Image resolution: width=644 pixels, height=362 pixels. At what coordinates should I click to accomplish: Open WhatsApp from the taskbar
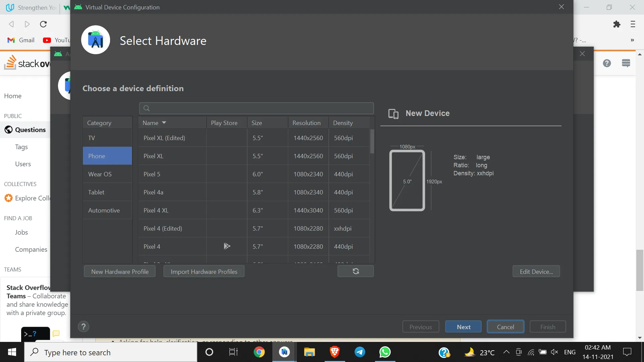(385, 352)
